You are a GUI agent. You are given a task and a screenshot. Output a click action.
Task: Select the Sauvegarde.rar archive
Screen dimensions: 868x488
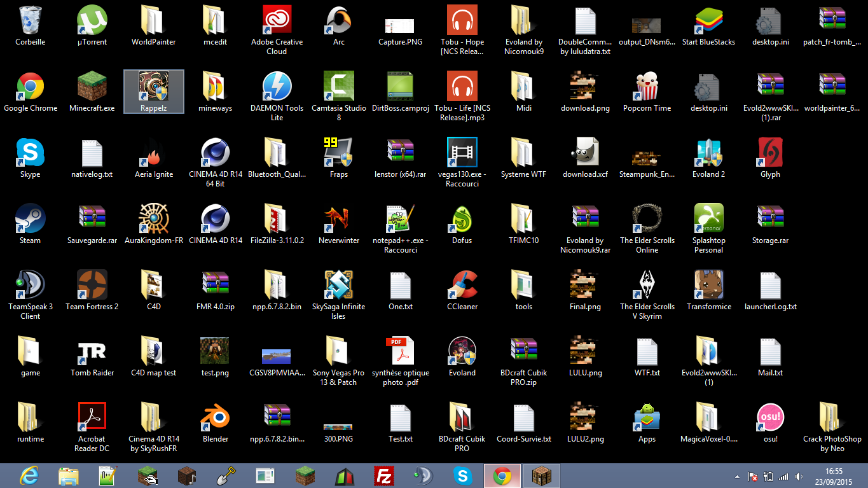pos(92,224)
